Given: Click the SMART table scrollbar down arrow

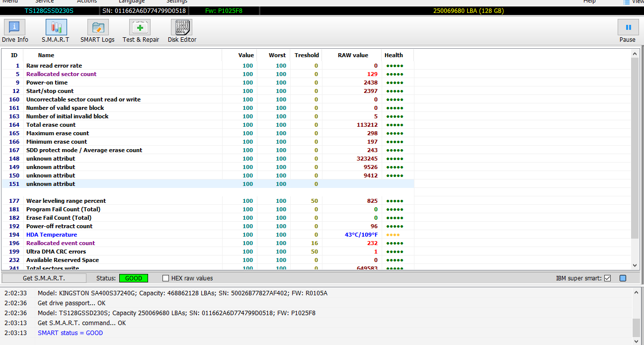Looking at the screenshot, I should pos(635,266).
